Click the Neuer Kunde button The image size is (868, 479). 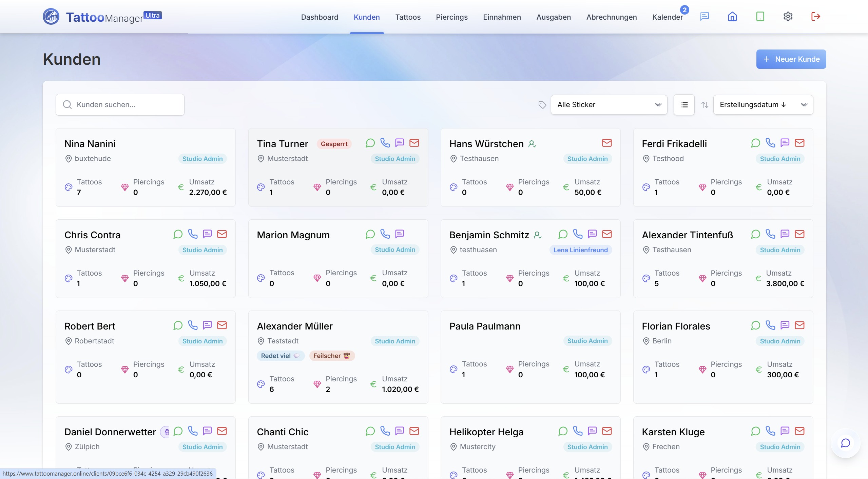791,59
